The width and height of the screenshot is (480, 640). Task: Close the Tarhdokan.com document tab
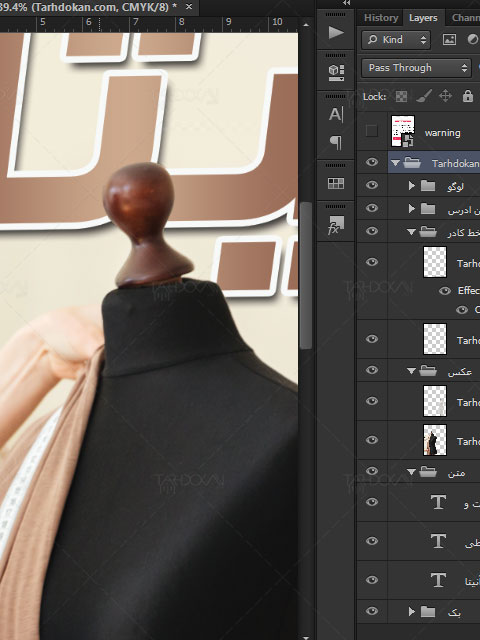coord(189,7)
